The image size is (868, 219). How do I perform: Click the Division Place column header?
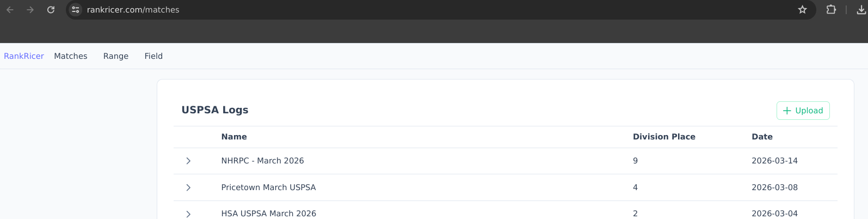(664, 137)
